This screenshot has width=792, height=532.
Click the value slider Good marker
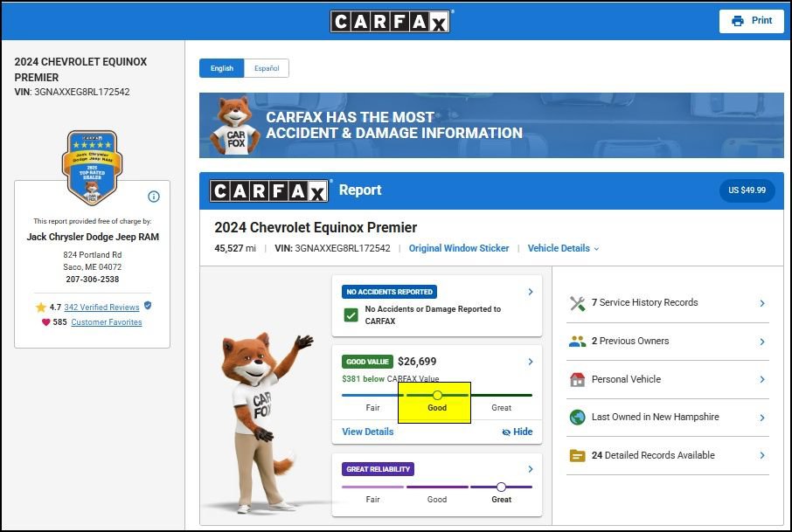437,395
